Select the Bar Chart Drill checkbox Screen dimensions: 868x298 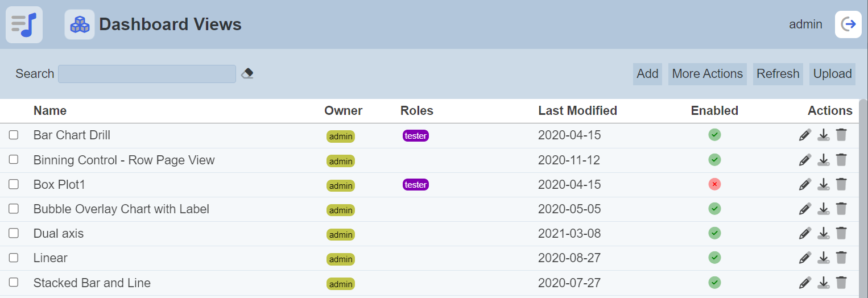click(x=14, y=135)
